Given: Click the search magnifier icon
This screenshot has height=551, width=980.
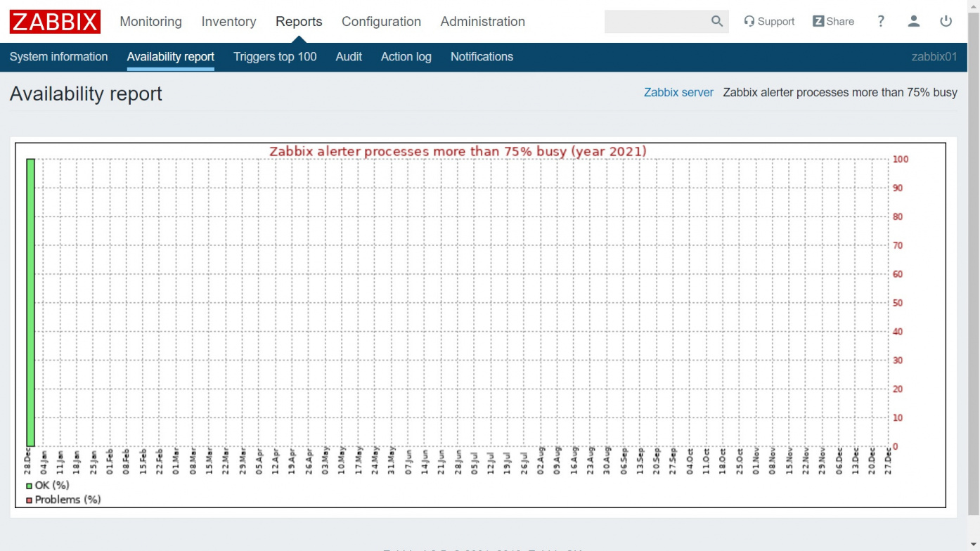Looking at the screenshot, I should click(716, 21).
